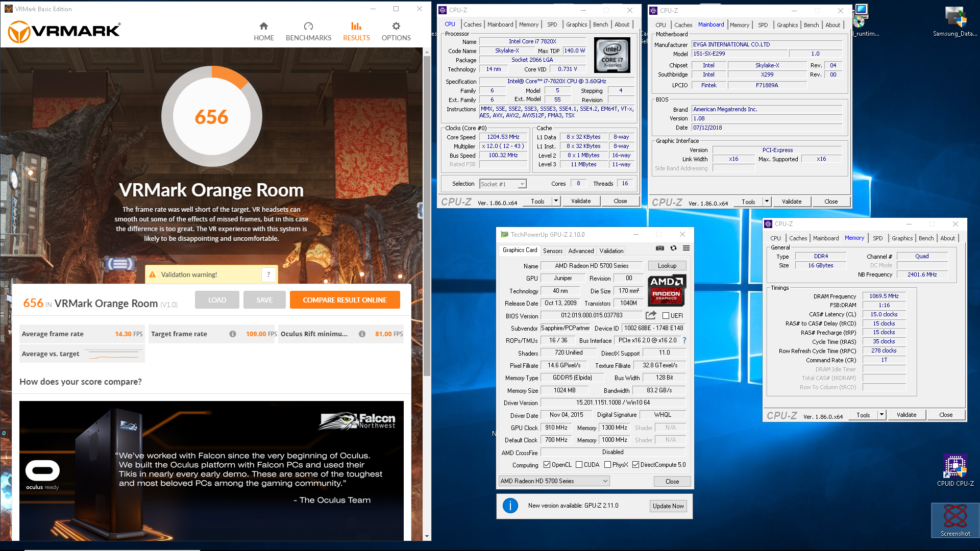
Task: Show info for Oculus Rift minimum
Action: coord(362,334)
